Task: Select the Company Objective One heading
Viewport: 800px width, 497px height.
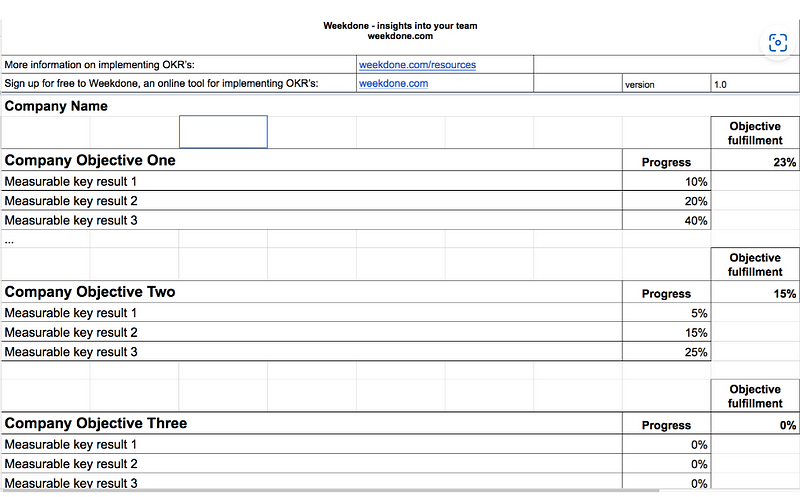Action: coord(90,160)
